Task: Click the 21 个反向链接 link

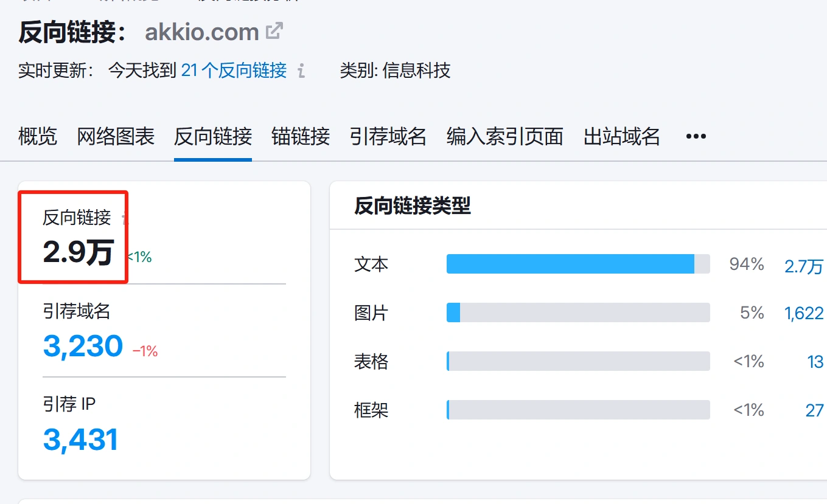Action: pyautogui.click(x=234, y=71)
